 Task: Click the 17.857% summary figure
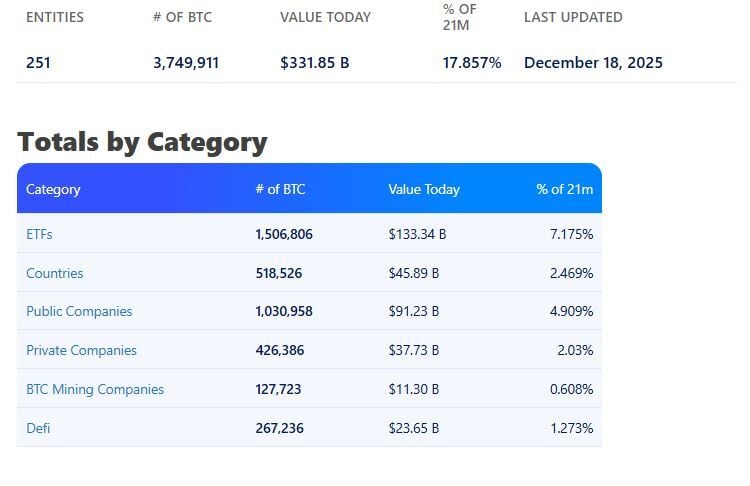click(x=472, y=62)
